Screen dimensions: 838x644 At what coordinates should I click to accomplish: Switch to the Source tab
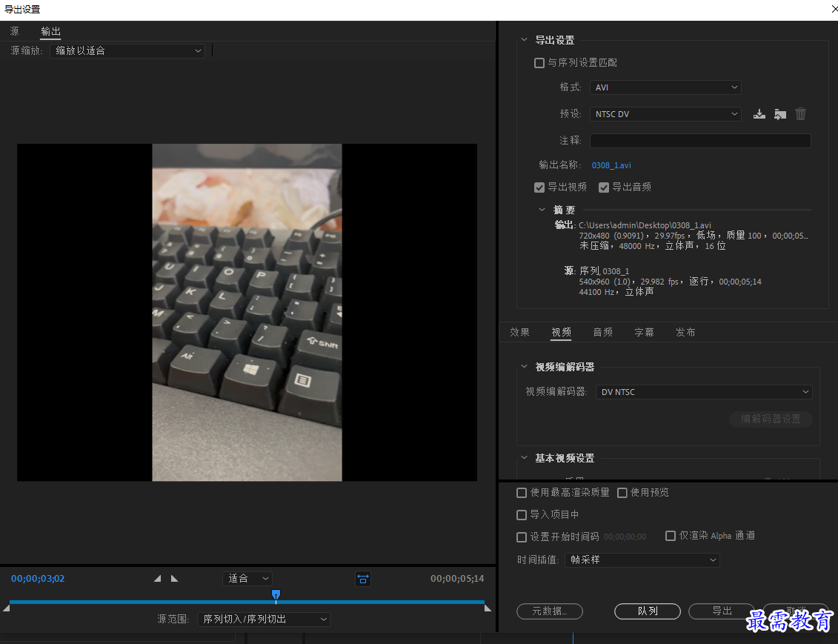point(14,31)
